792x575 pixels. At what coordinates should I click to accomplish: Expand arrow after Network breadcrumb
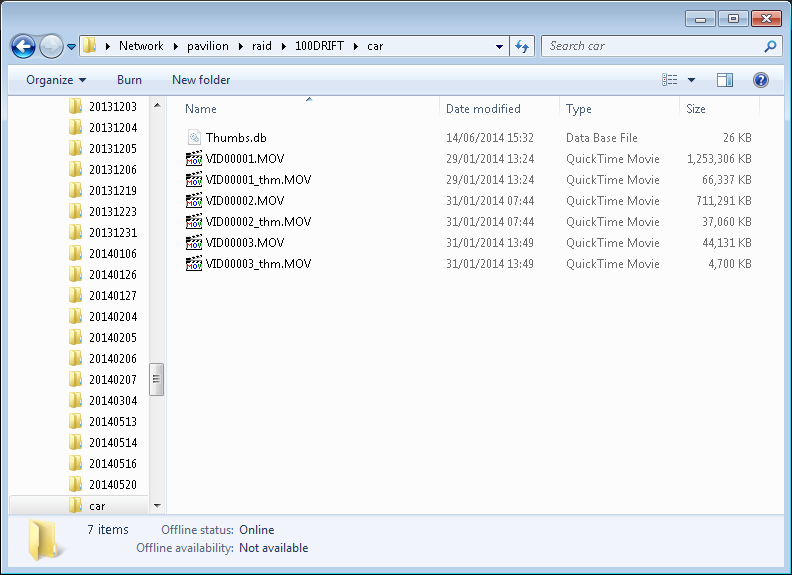pos(175,46)
